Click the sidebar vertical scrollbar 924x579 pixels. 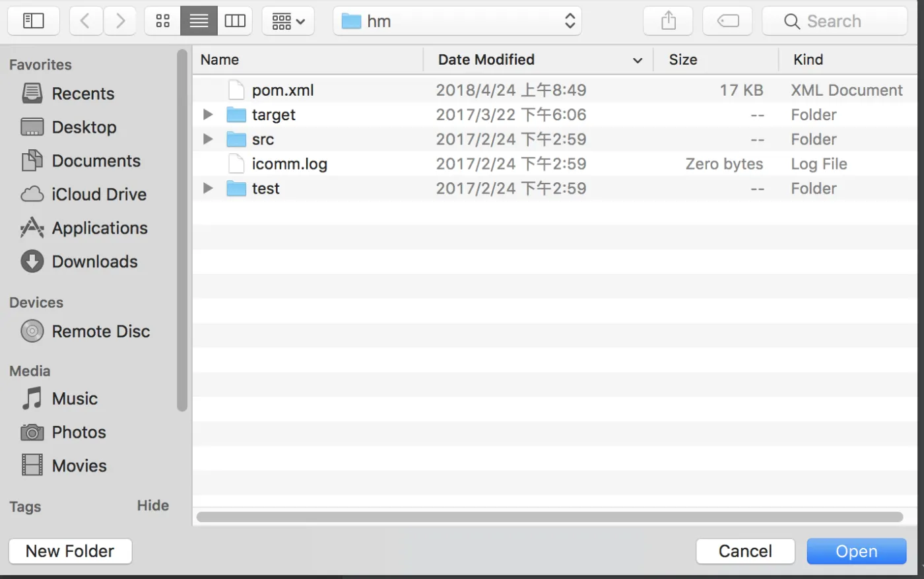[x=182, y=231]
